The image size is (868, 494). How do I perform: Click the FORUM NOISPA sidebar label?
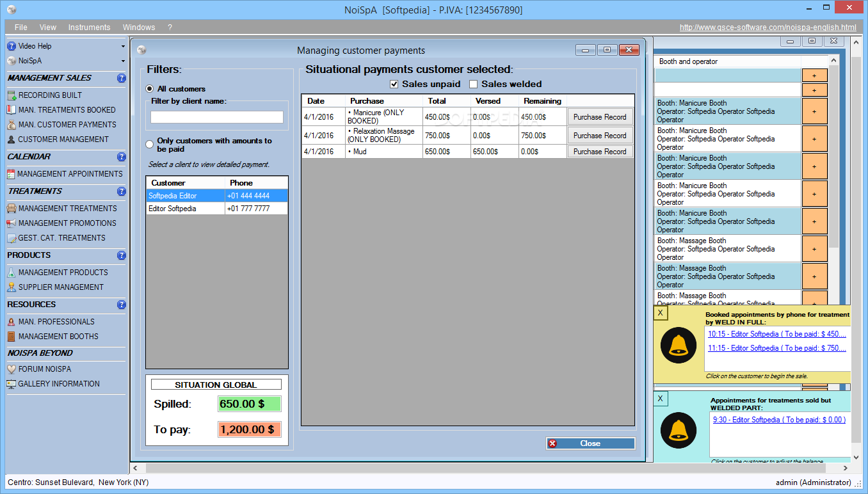click(45, 369)
